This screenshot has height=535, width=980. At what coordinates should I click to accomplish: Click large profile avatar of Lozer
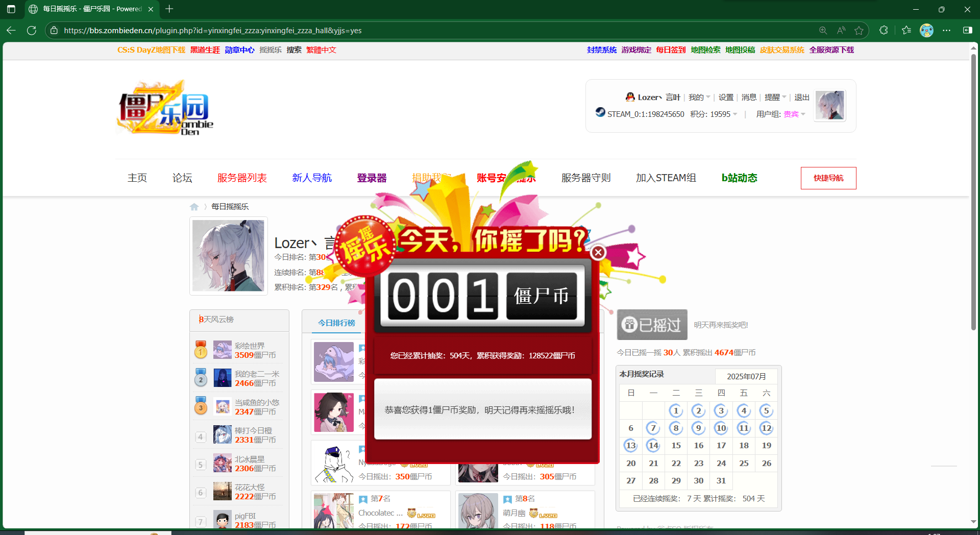tap(228, 256)
